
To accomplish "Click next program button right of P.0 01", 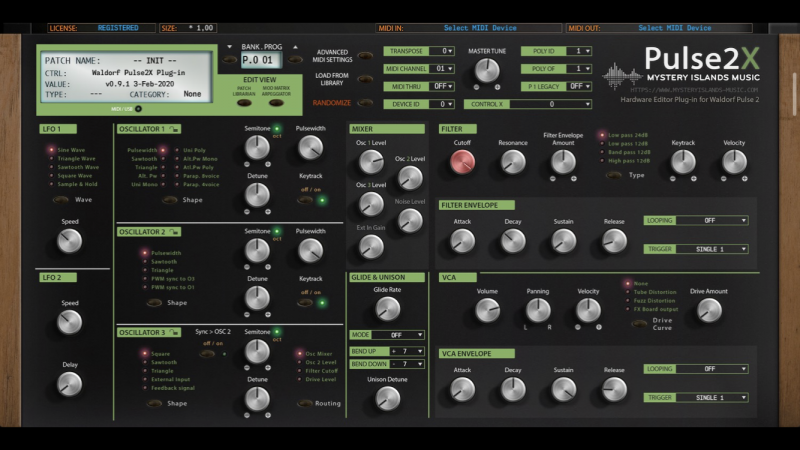I will coord(295,60).
